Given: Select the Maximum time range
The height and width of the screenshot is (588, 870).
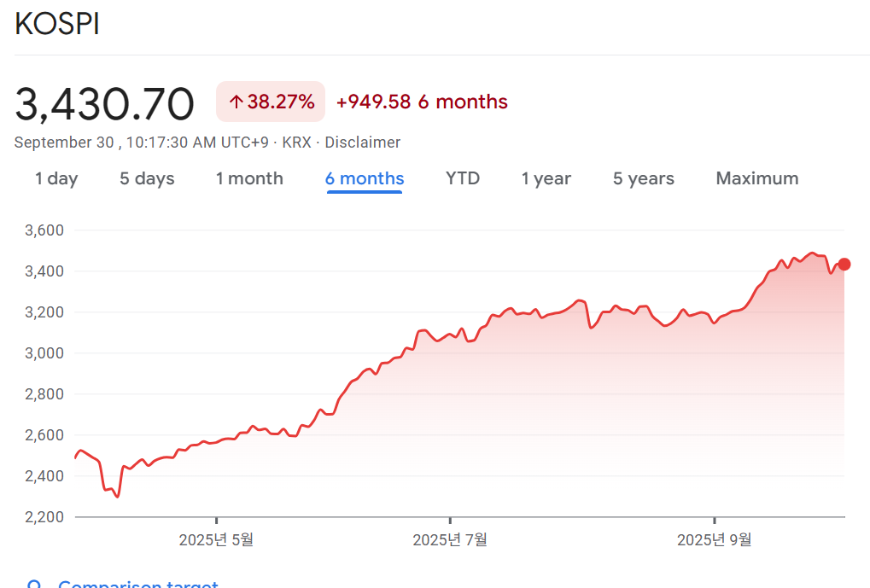Looking at the screenshot, I should click(x=757, y=178).
